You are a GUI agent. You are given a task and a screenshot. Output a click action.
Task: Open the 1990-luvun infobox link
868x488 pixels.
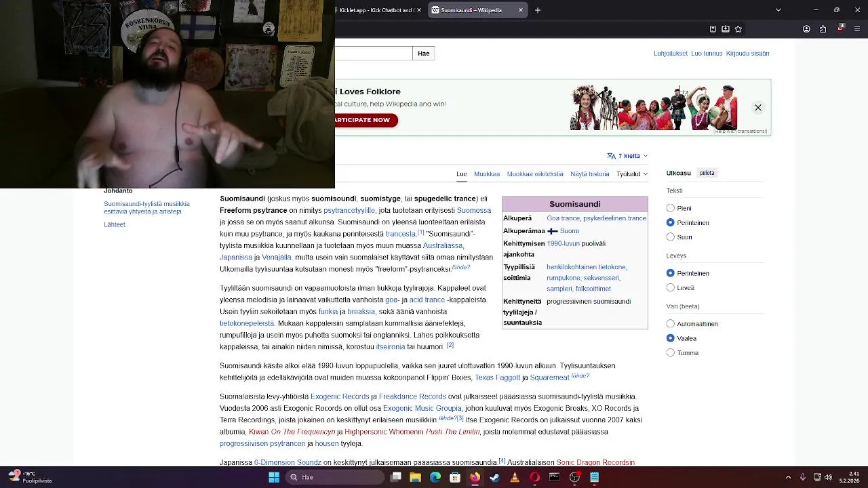tap(563, 243)
